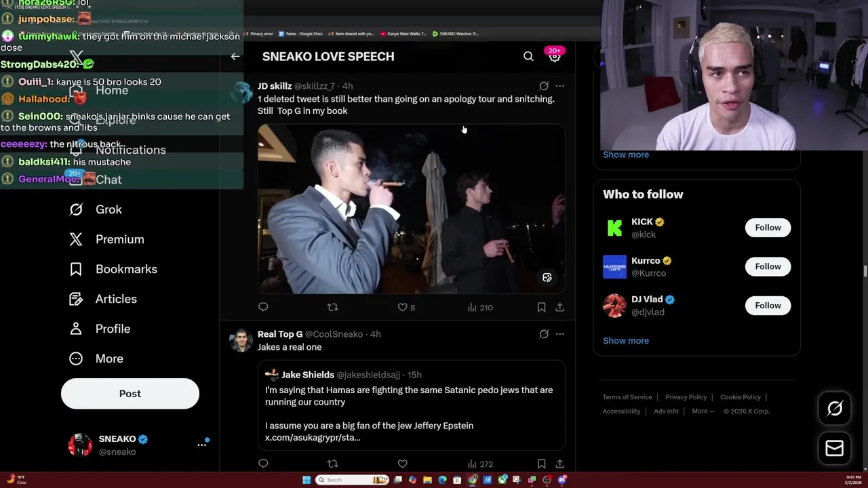Image resolution: width=868 pixels, height=488 pixels.
Task: Follow the Kurrco account
Action: point(768,266)
